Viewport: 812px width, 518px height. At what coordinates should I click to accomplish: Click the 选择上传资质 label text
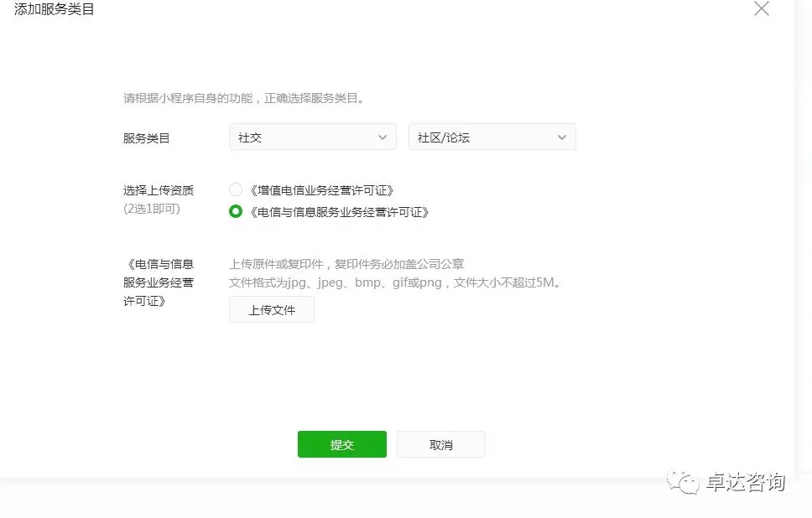tap(159, 190)
